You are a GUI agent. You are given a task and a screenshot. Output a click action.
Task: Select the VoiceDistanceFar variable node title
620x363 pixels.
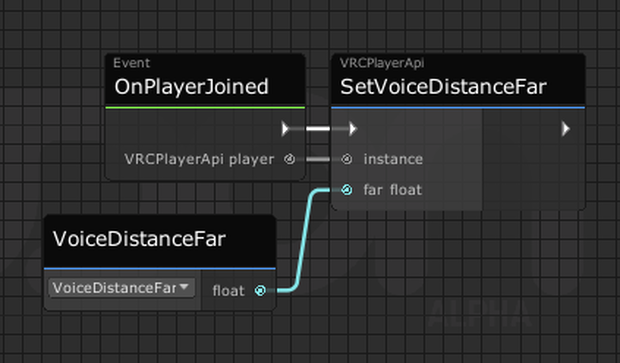point(139,239)
